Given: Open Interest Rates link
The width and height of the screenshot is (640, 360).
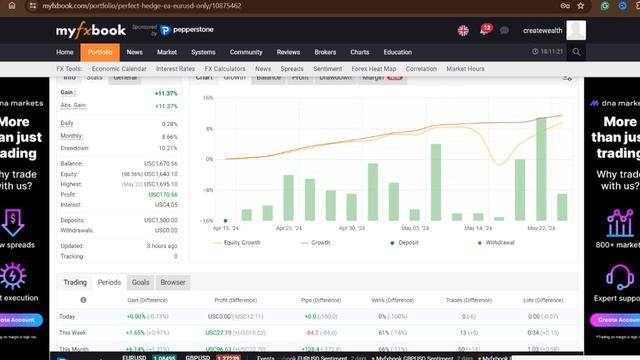Looking at the screenshot, I should point(175,69).
